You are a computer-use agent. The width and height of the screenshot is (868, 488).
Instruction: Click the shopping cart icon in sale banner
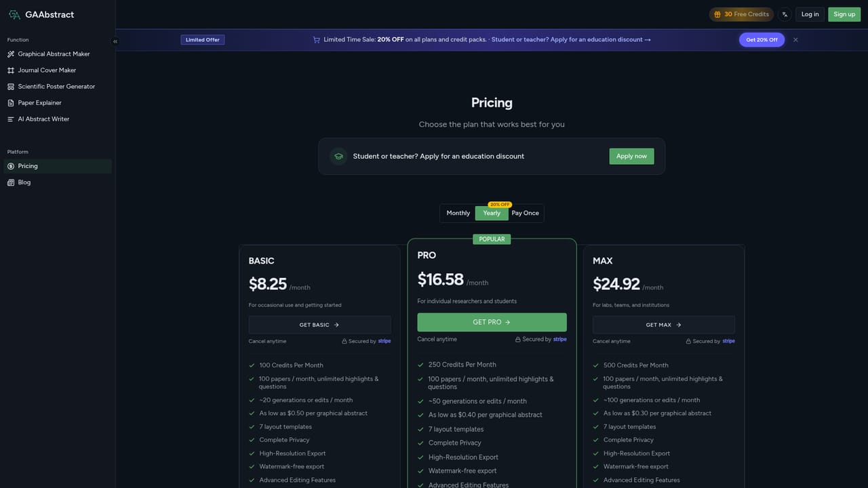pos(316,40)
